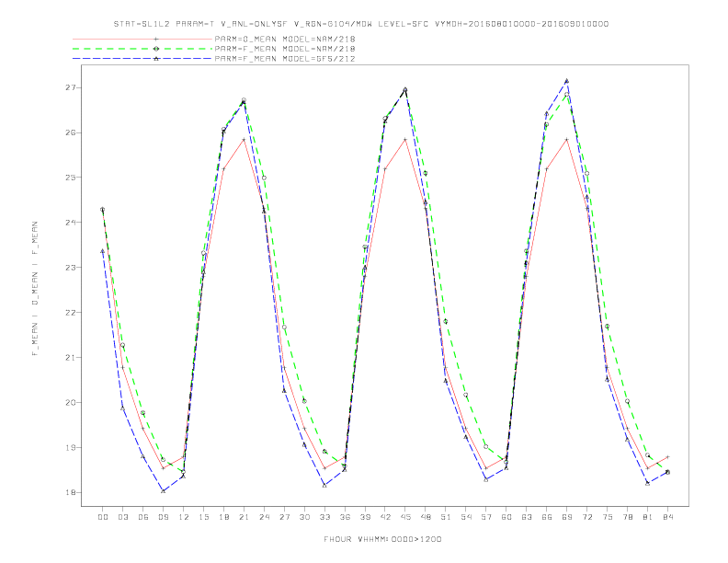Click x-axis forecast hour label 51
Image resolution: width=728 pixels, height=563 pixels.
tap(446, 517)
